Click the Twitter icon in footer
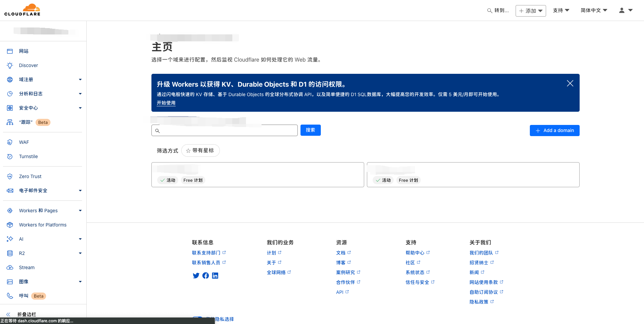The width and height of the screenshot is (644, 324). click(196, 276)
